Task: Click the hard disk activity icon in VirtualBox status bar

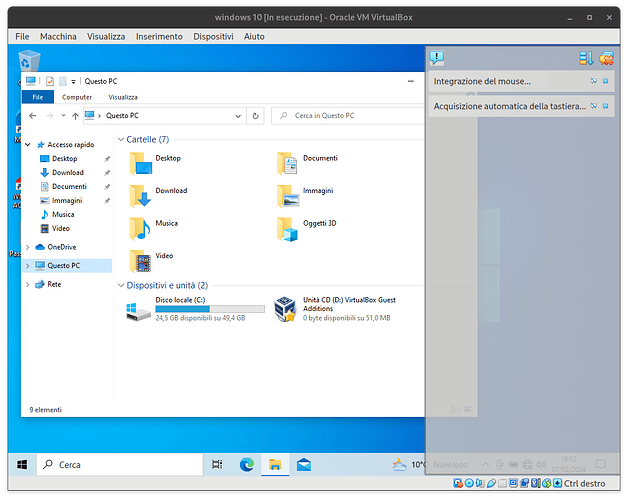Action: [458, 483]
